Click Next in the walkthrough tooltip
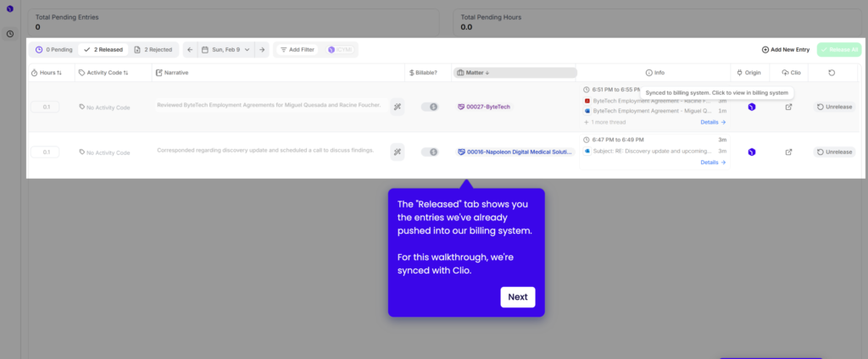 coord(517,297)
